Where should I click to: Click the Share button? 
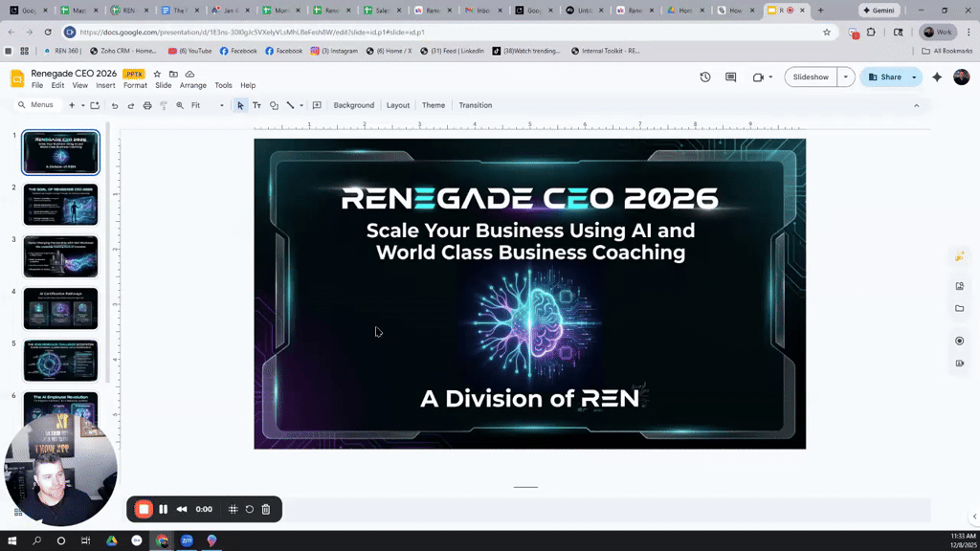coord(890,76)
